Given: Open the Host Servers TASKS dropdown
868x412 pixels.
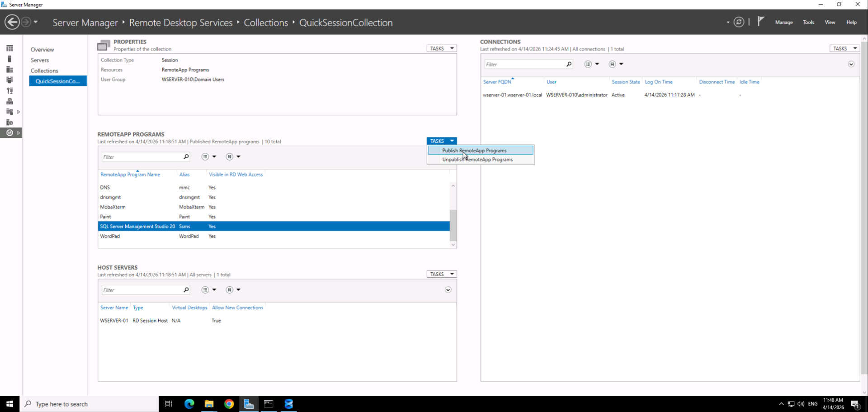Looking at the screenshot, I should point(441,274).
